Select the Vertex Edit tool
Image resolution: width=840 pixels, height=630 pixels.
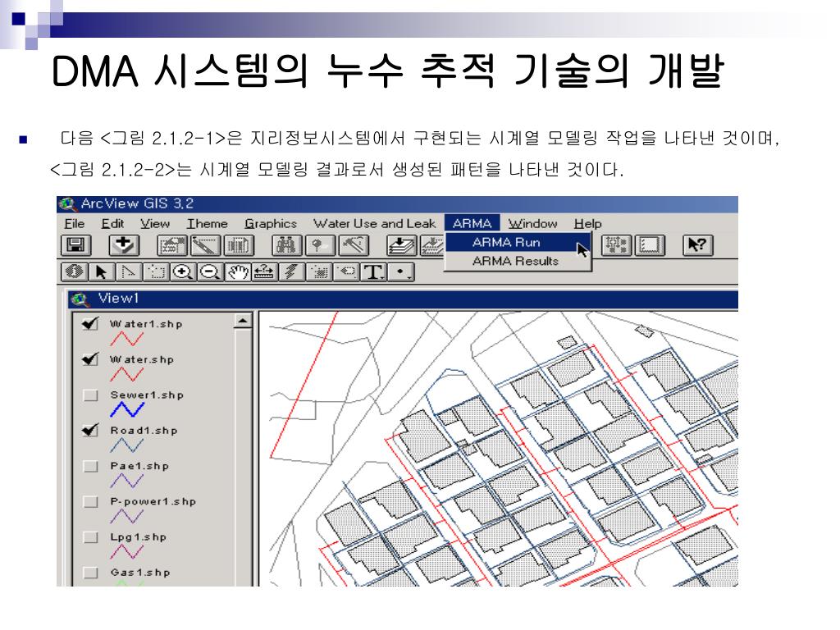pyautogui.click(x=129, y=272)
